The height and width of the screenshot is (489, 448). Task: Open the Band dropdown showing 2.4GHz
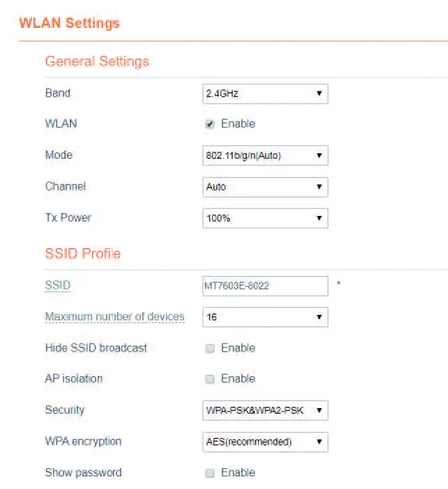tap(265, 93)
